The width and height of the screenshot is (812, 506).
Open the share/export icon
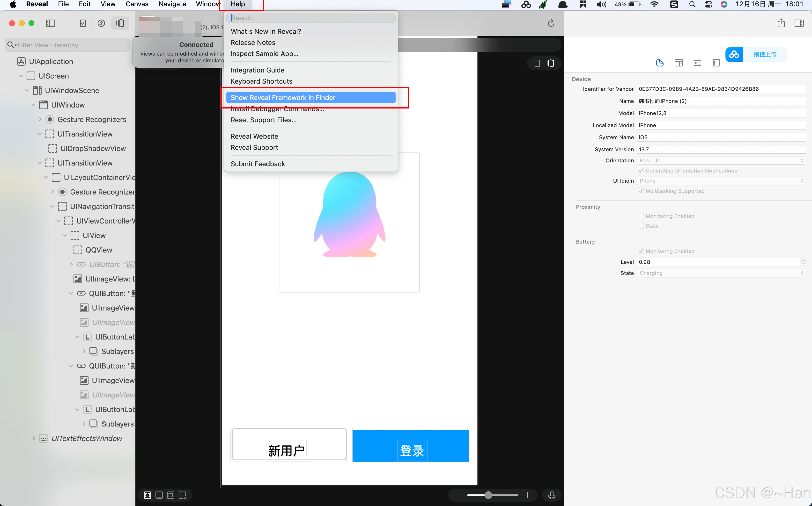[x=781, y=23]
